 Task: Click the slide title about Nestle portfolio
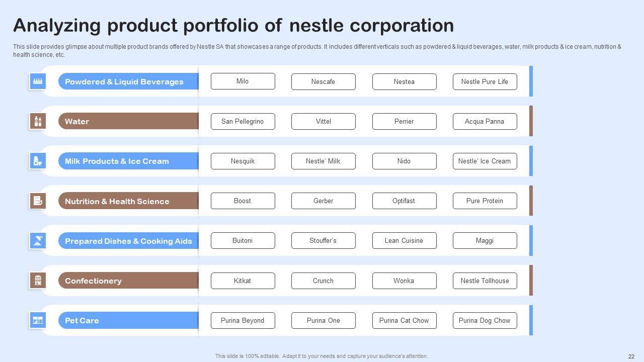point(233,25)
